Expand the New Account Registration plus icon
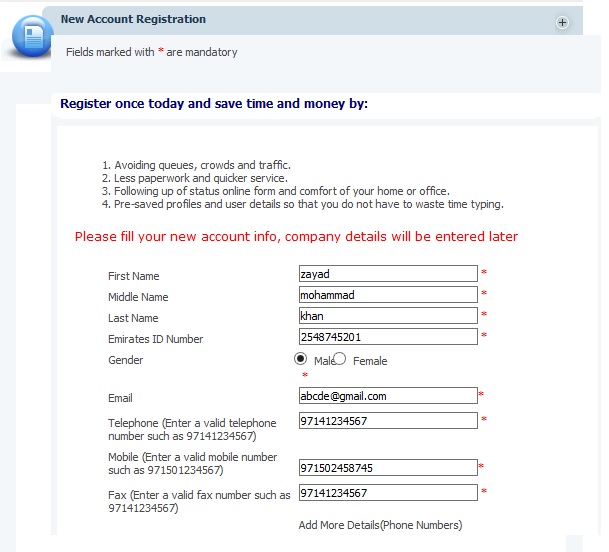609x552 pixels. 562,22
